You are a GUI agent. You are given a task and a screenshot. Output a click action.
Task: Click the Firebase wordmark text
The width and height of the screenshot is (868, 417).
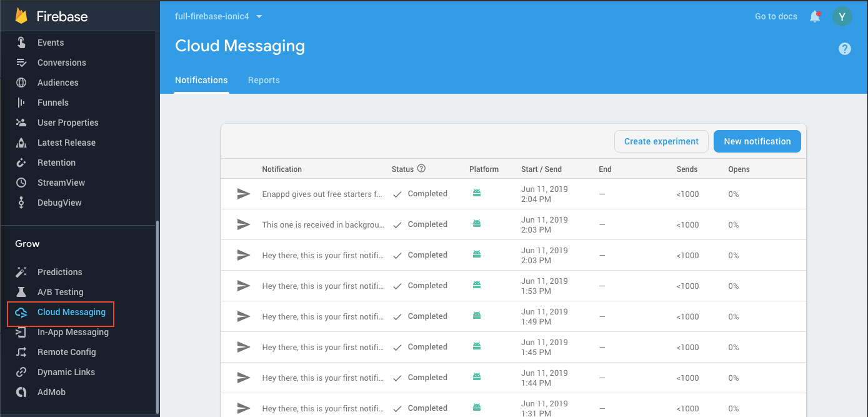coord(62,17)
